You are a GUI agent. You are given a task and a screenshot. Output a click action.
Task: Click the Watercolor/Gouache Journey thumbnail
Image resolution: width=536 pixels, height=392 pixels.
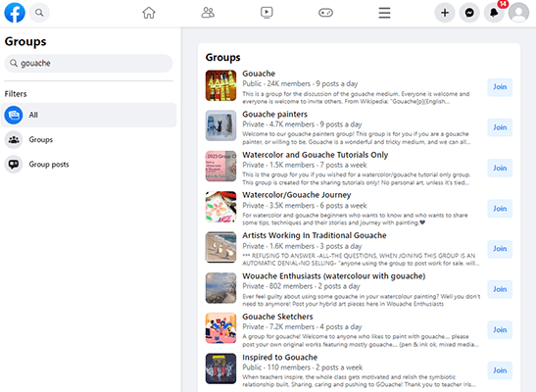click(220, 207)
